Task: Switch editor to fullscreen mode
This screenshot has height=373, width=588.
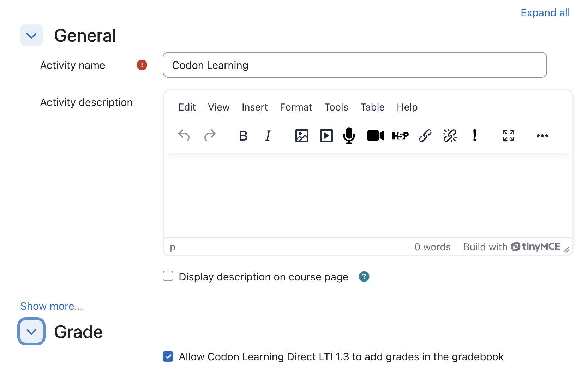Action: click(x=509, y=136)
